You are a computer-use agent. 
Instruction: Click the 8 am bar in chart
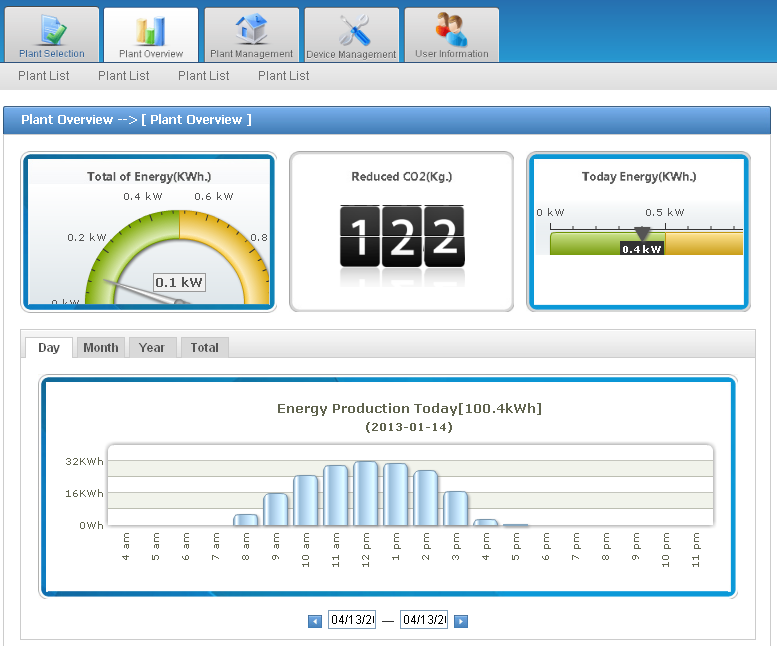tap(245, 520)
